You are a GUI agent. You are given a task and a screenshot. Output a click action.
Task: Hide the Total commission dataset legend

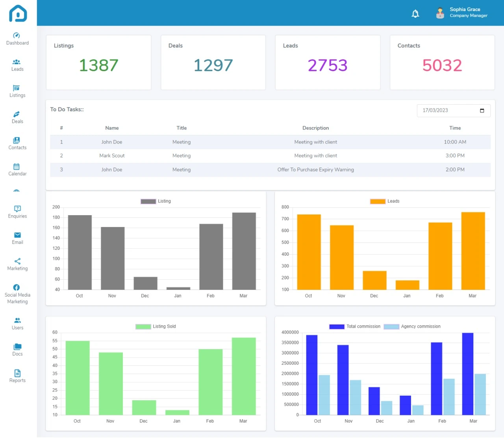click(355, 327)
